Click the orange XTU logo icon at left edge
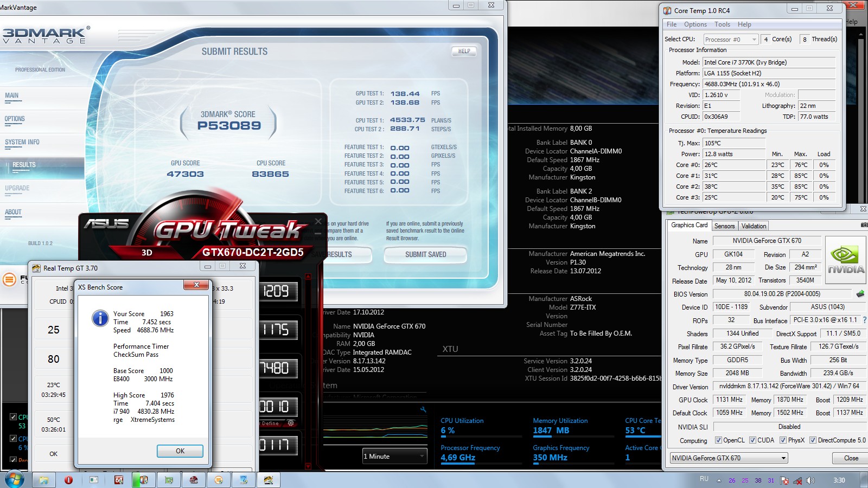Screen dimensions: 868x488 click(9, 280)
